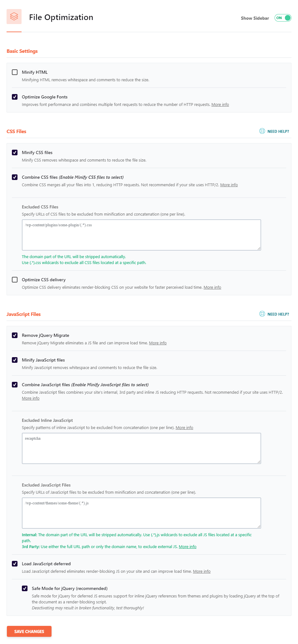Disable Minify JavaScript files

click(14, 360)
